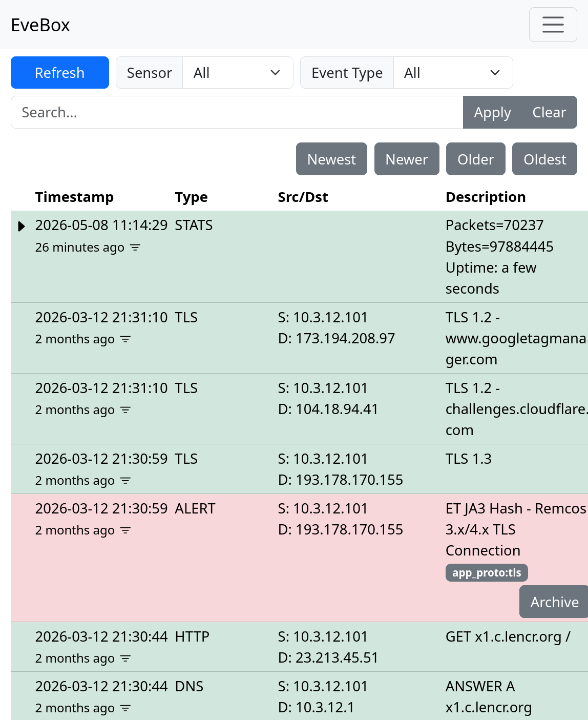Open the Sensor dropdown

238,73
